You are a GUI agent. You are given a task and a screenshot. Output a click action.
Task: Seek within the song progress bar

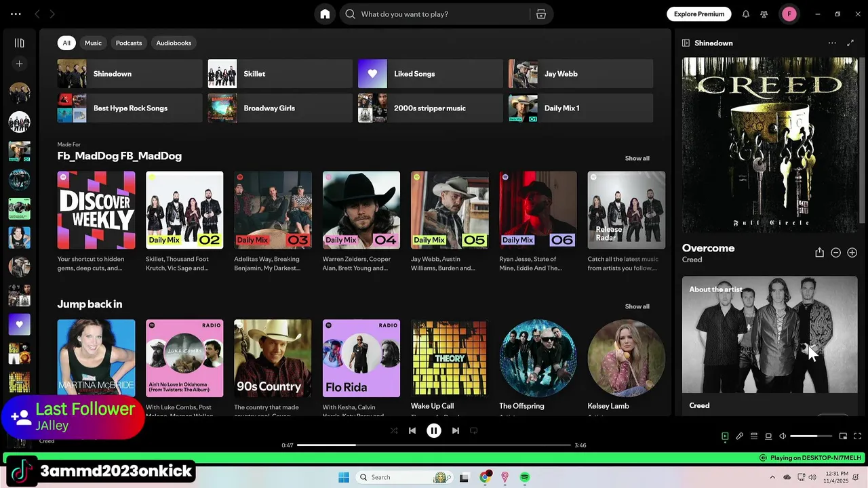[x=434, y=445]
